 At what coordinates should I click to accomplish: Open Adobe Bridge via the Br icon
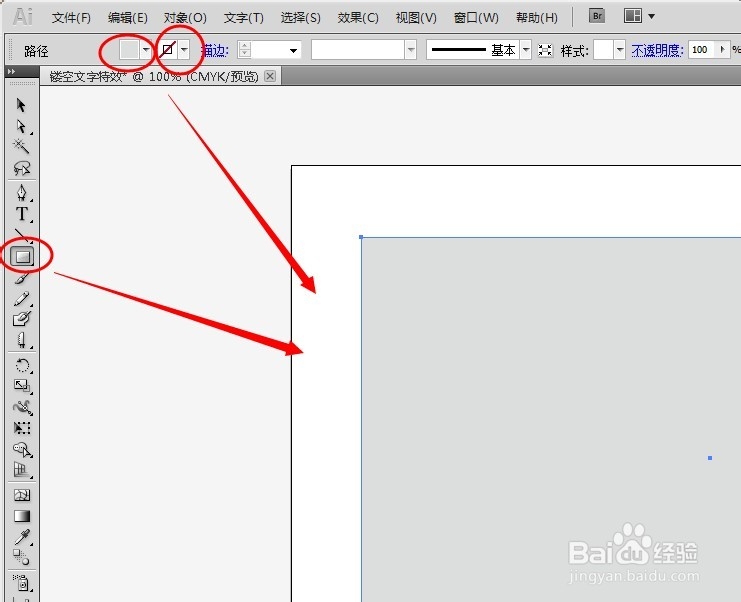[597, 16]
